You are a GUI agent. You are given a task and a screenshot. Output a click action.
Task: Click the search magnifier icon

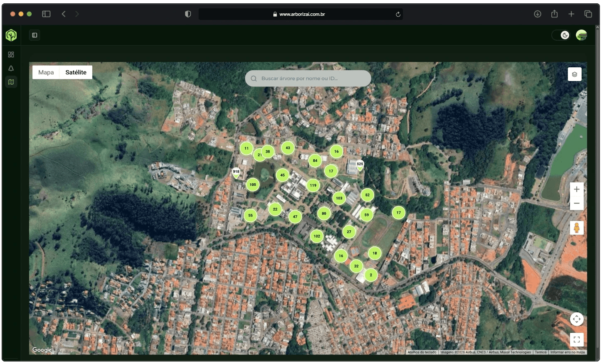click(254, 79)
